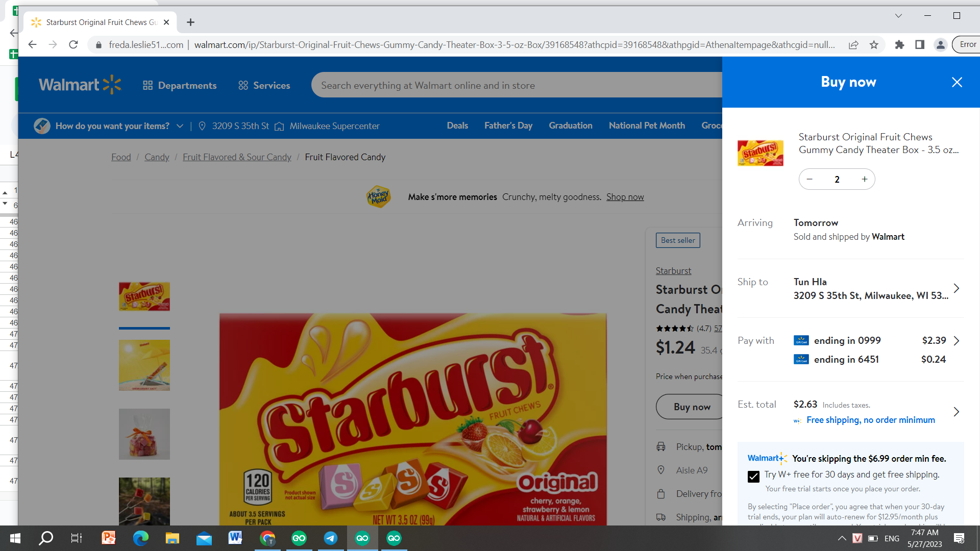Expand Ship to address options
980x551 pixels.
click(x=957, y=288)
